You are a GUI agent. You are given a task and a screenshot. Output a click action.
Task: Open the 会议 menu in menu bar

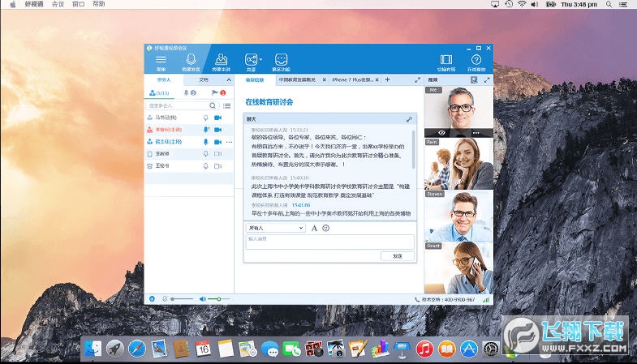58,4
